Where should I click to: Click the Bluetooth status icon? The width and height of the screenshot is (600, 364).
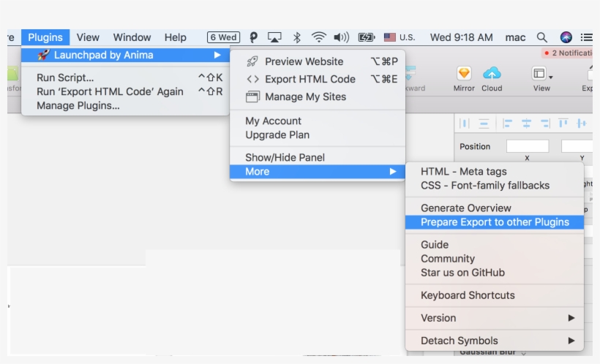pos(296,37)
